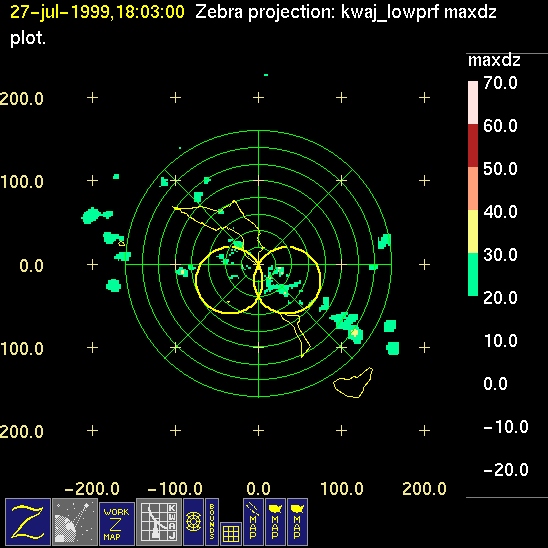Open the Zebra Z logo icon
The height and width of the screenshot is (548, 548).
[28, 522]
